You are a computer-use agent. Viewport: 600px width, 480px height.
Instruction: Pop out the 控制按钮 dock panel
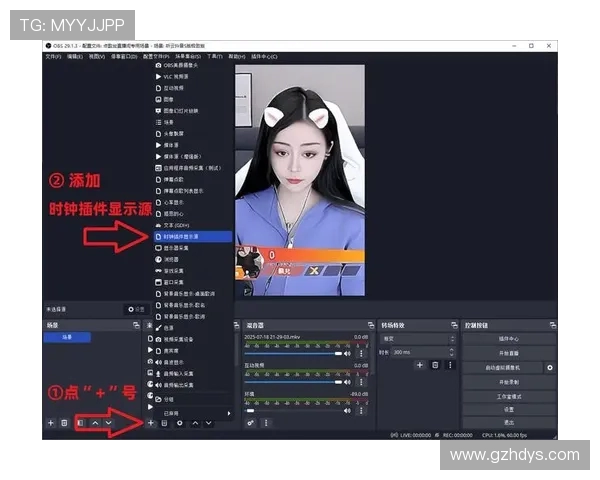pyautogui.click(x=553, y=325)
